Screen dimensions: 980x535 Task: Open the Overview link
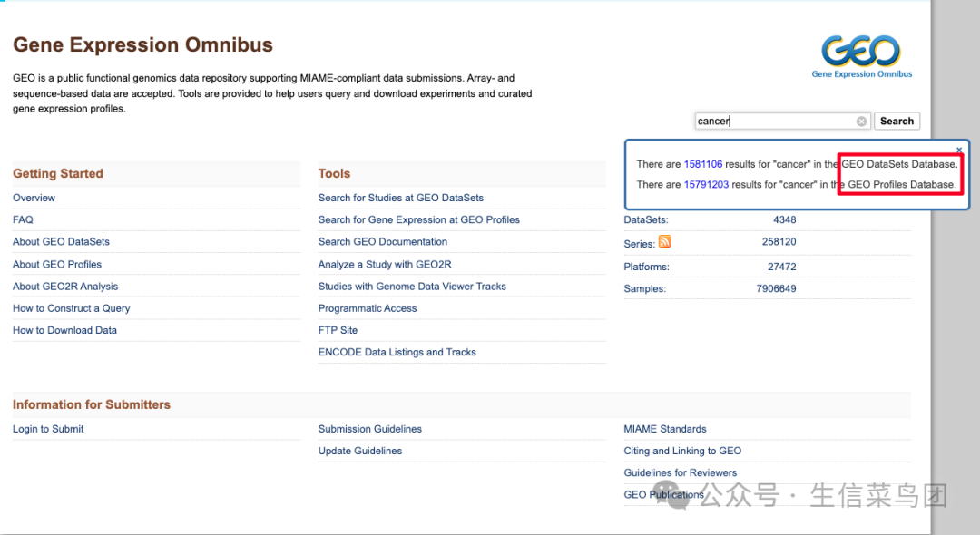[34, 198]
